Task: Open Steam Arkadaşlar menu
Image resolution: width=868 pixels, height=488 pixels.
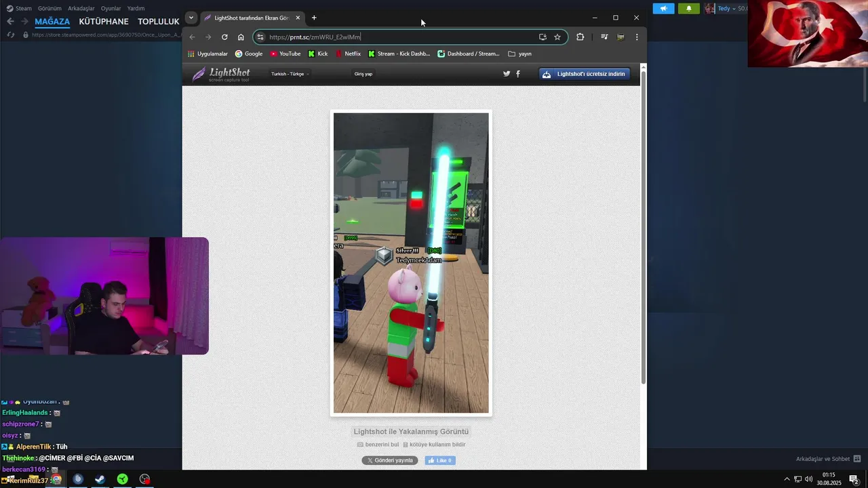Action: pos(81,9)
